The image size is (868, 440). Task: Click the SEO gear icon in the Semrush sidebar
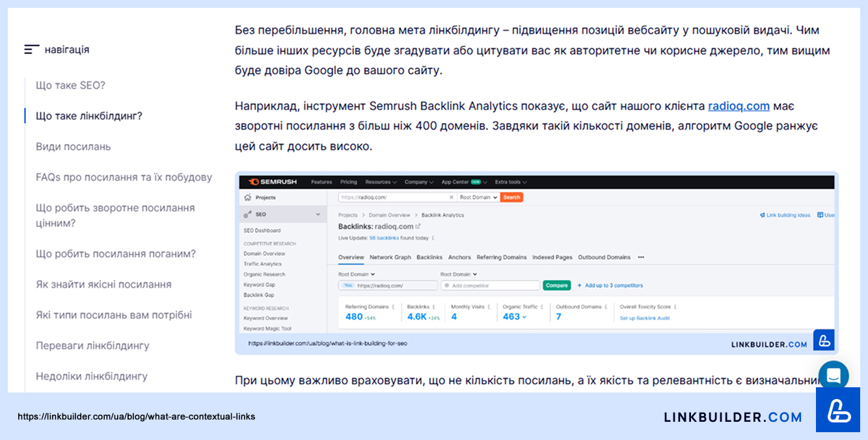247,214
